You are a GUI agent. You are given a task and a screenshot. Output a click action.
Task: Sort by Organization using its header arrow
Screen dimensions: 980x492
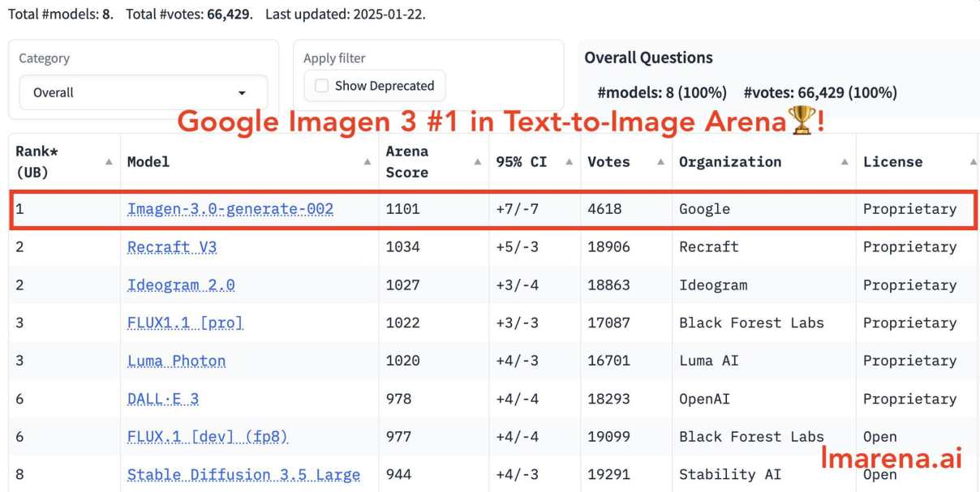coord(845,162)
